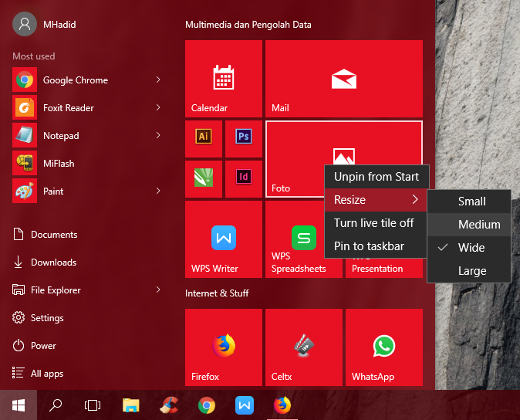
Task: Open the Adobe Photoshop tile
Action: [244, 138]
